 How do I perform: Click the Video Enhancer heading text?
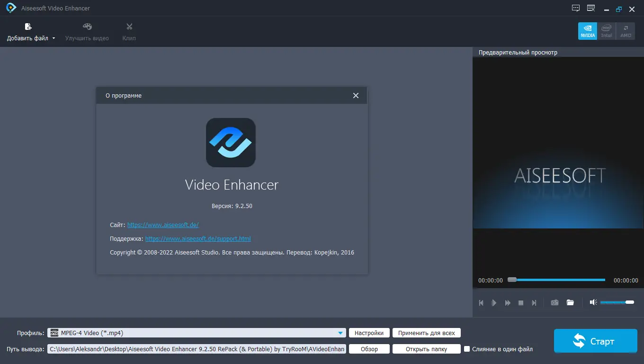(232, 184)
